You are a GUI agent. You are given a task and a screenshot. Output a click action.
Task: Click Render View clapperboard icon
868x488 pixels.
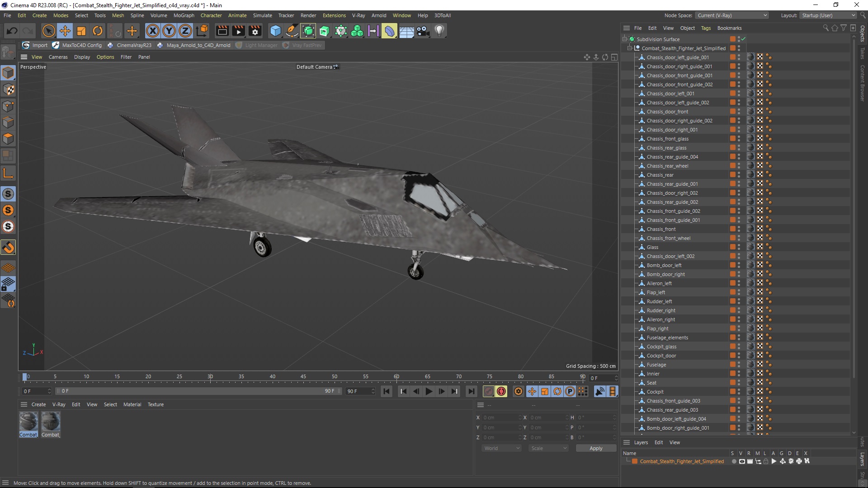pos(222,31)
